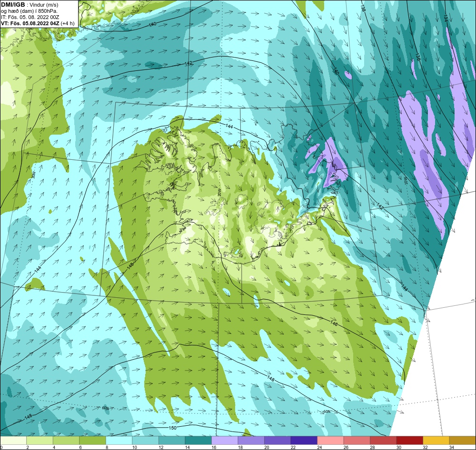Viewport: 476px width, 450px height.
Task: Click the '148' contour label south of Iceland
Action: [x=271, y=378]
